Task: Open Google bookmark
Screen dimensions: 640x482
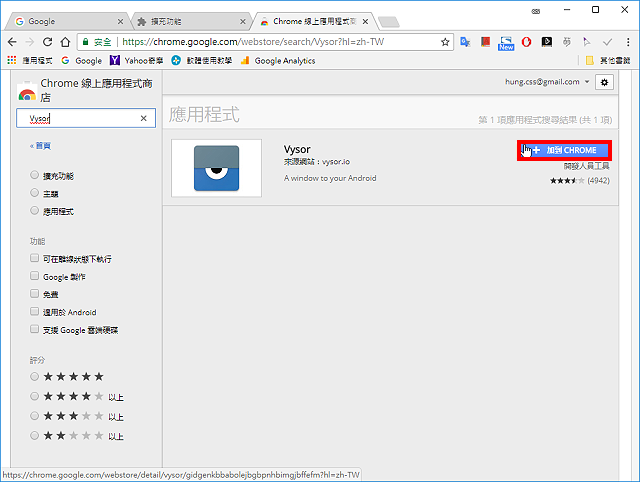Action: (82, 61)
